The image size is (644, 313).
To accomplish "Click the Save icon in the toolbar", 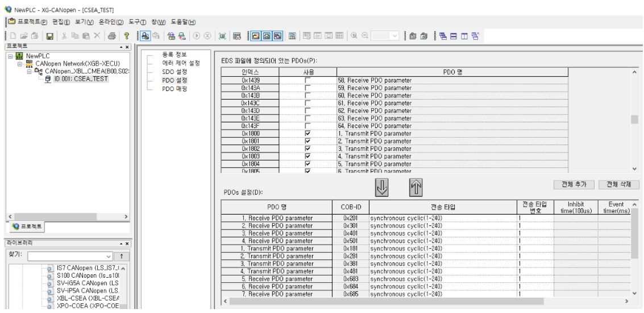I will [51, 36].
